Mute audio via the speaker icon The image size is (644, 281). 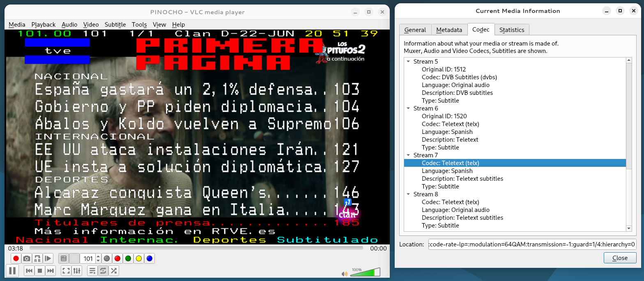coord(345,274)
